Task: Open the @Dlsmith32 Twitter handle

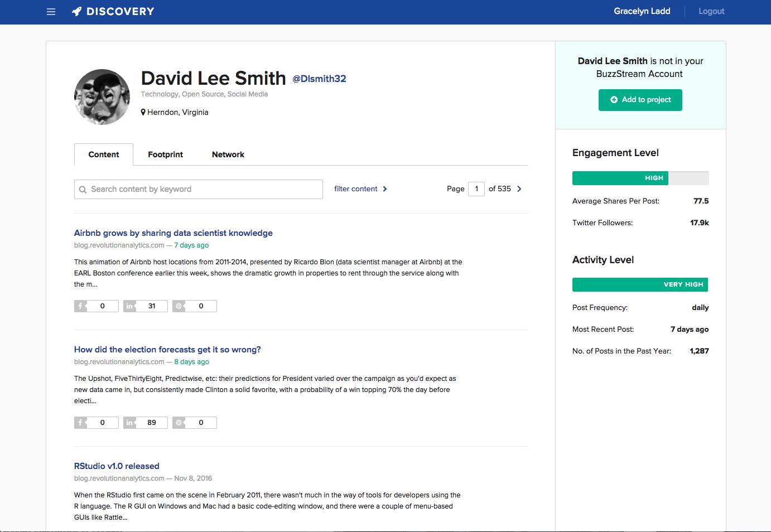Action: click(x=320, y=79)
